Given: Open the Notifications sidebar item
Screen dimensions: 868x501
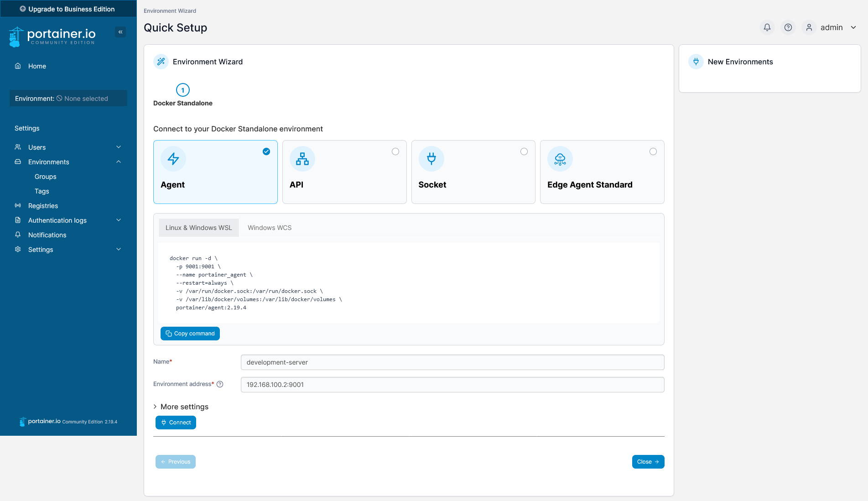Looking at the screenshot, I should click(x=47, y=235).
